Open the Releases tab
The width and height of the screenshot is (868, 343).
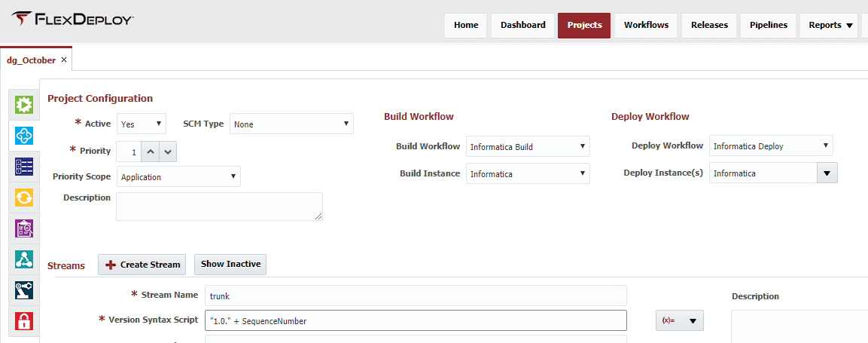[x=709, y=26]
